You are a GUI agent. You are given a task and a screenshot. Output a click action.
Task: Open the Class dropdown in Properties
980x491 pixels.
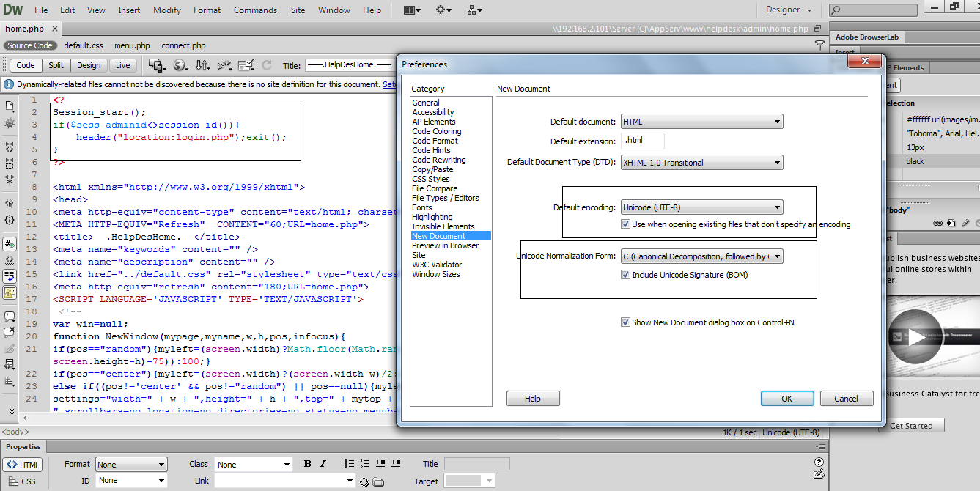click(254, 465)
